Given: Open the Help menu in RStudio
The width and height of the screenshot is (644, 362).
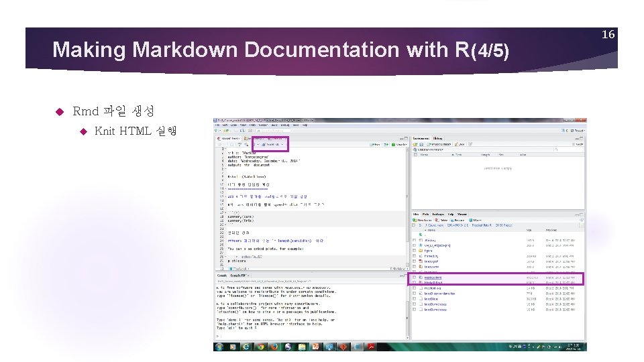Looking at the screenshot, I should coord(305,125).
